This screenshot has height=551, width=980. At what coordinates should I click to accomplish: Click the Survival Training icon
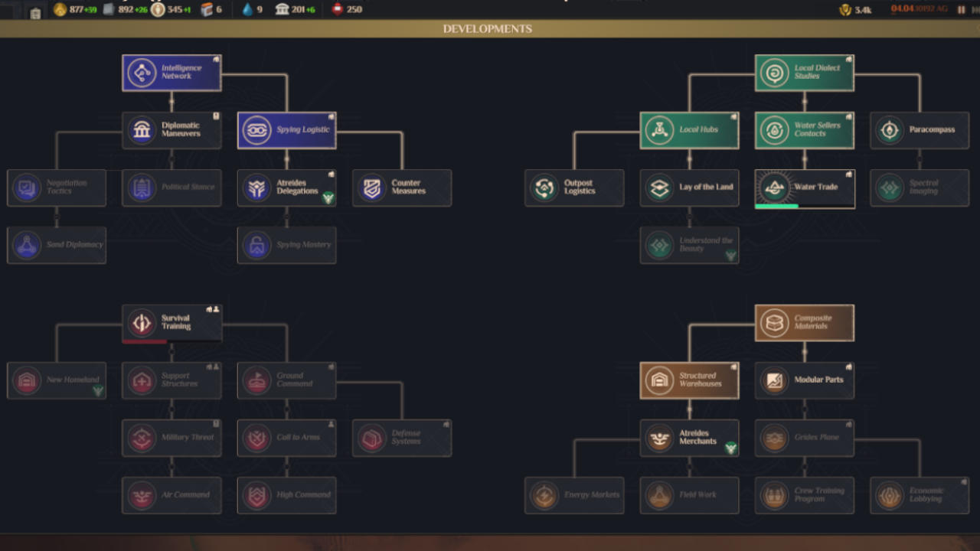142,323
